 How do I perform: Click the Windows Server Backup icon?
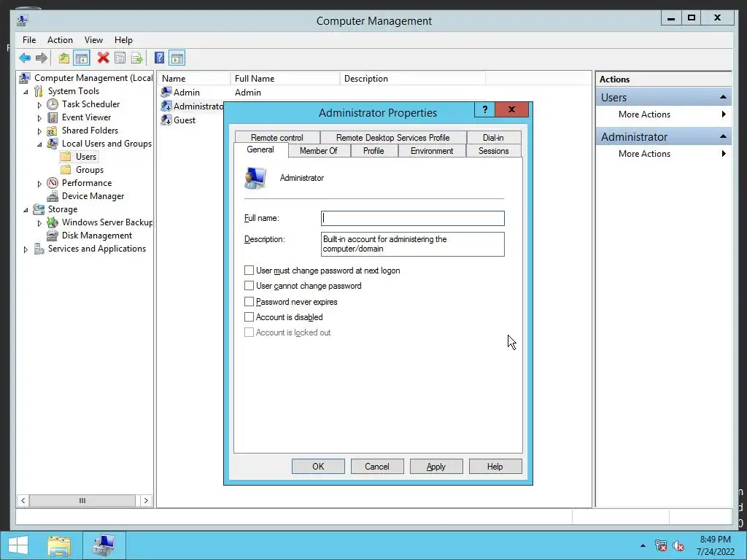tap(53, 222)
